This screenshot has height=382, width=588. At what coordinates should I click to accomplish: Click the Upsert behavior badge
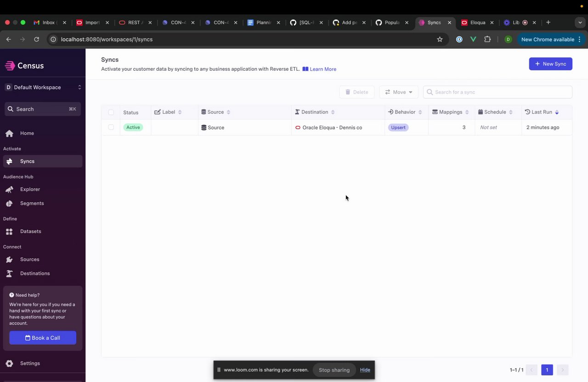(x=398, y=127)
